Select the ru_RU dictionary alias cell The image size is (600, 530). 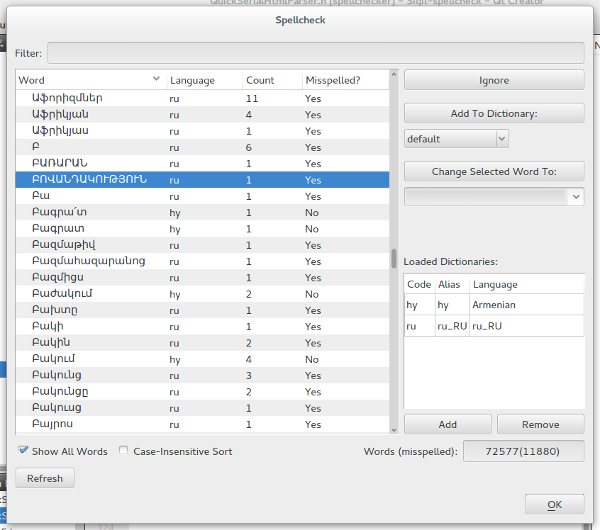[x=452, y=326]
